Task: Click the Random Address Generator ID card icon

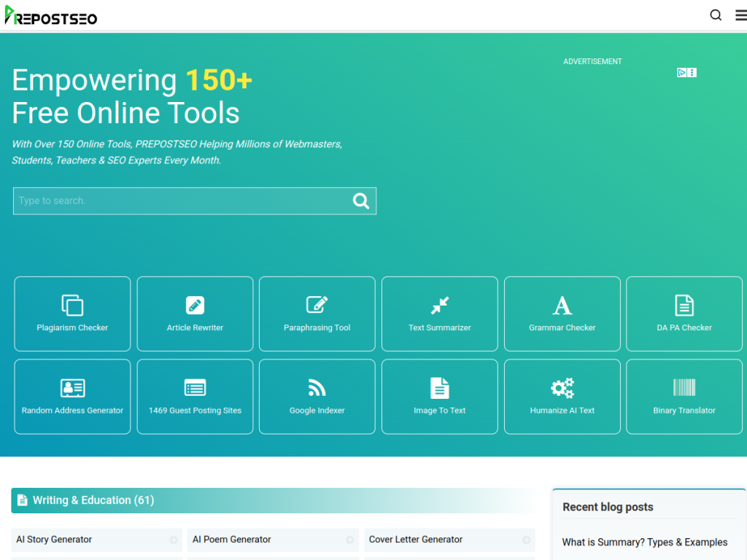Action: 72,388
